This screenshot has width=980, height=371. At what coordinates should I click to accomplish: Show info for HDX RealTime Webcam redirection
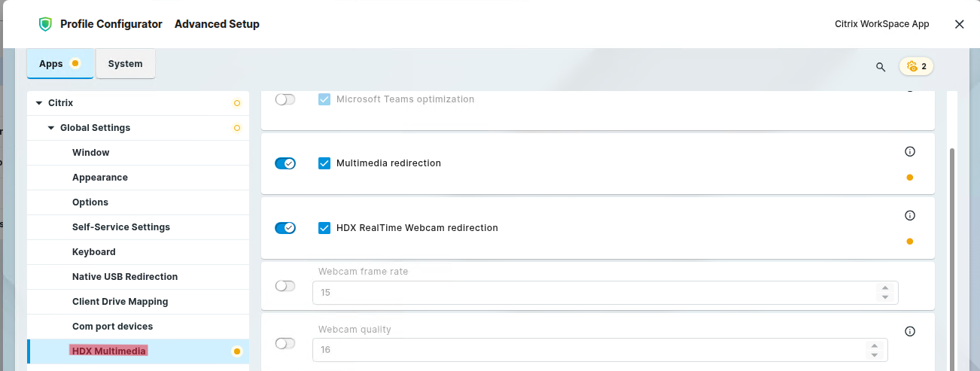click(909, 215)
